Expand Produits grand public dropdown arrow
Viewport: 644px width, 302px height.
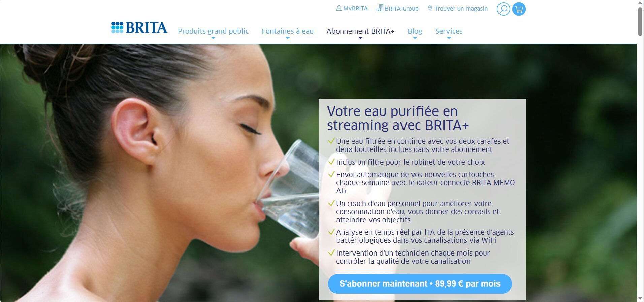tap(213, 38)
